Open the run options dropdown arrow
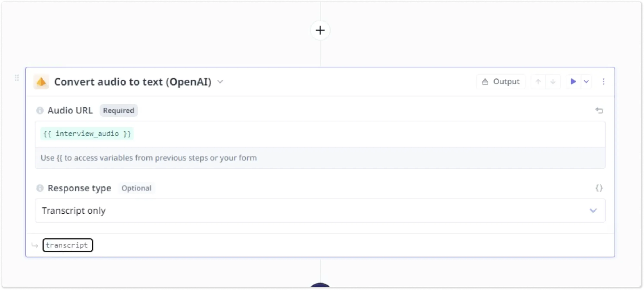The height and width of the screenshot is (290, 644). 586,82
